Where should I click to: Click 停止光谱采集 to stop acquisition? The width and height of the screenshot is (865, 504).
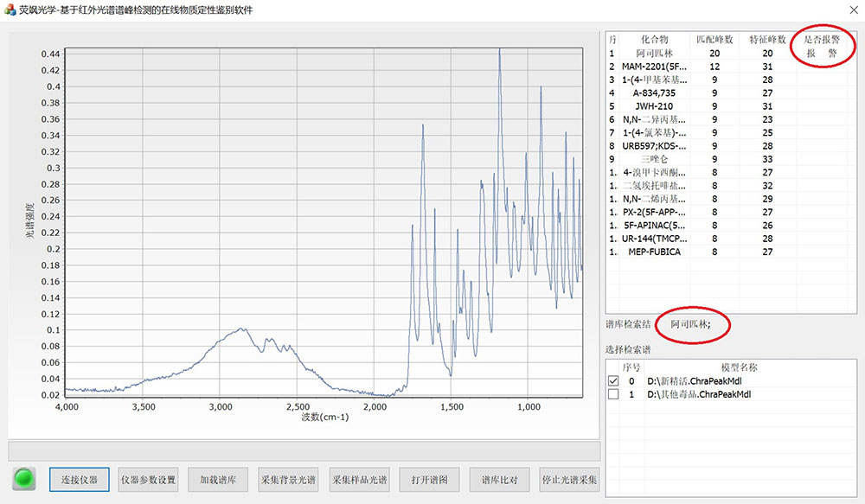coord(570,480)
